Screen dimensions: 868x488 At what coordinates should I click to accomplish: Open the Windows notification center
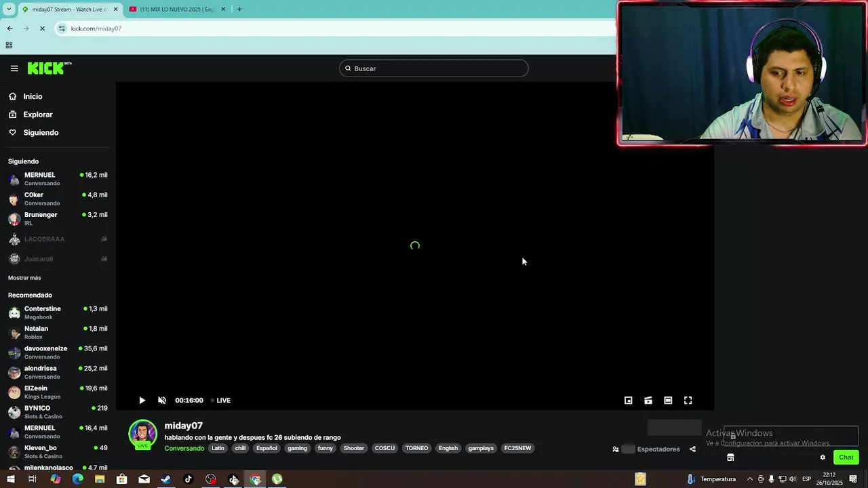pyautogui.click(x=853, y=479)
